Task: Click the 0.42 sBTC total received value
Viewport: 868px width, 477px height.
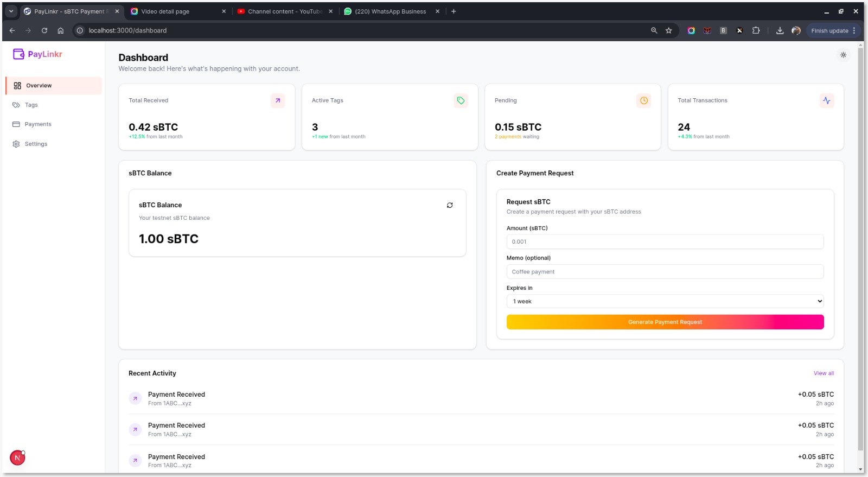Action: (153, 127)
